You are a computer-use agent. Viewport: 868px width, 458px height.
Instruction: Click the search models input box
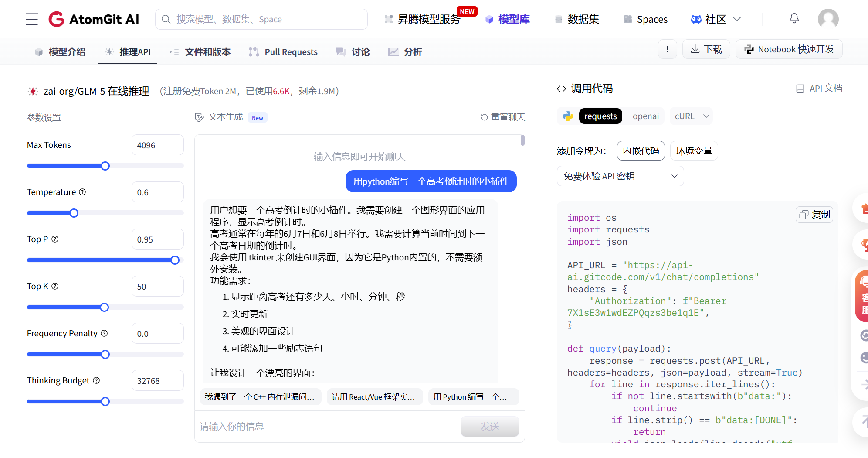click(x=261, y=19)
